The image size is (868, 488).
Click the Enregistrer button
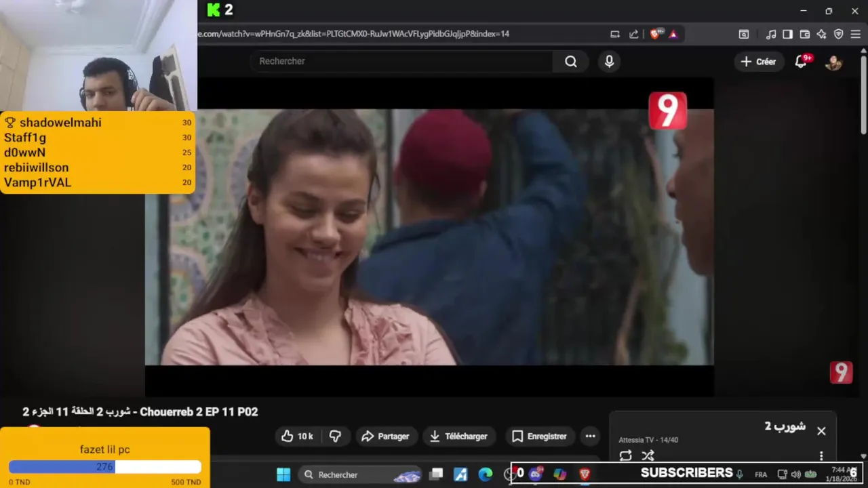pos(540,436)
